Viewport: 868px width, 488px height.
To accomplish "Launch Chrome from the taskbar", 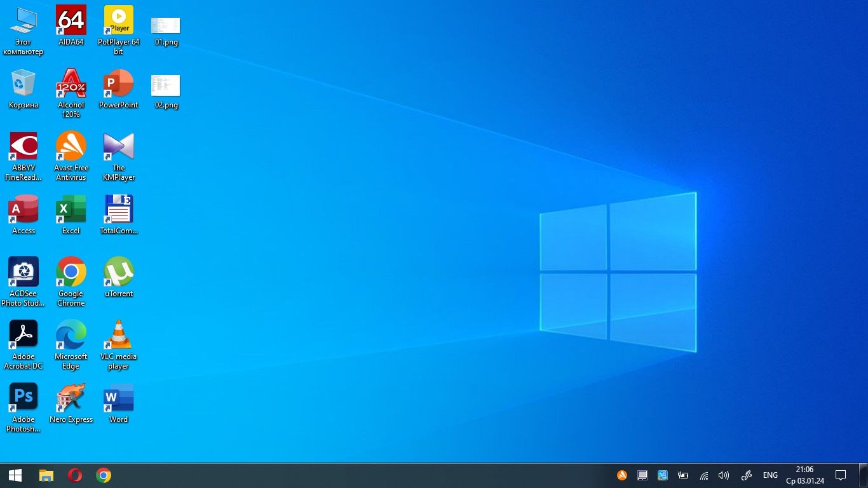I will tap(104, 475).
